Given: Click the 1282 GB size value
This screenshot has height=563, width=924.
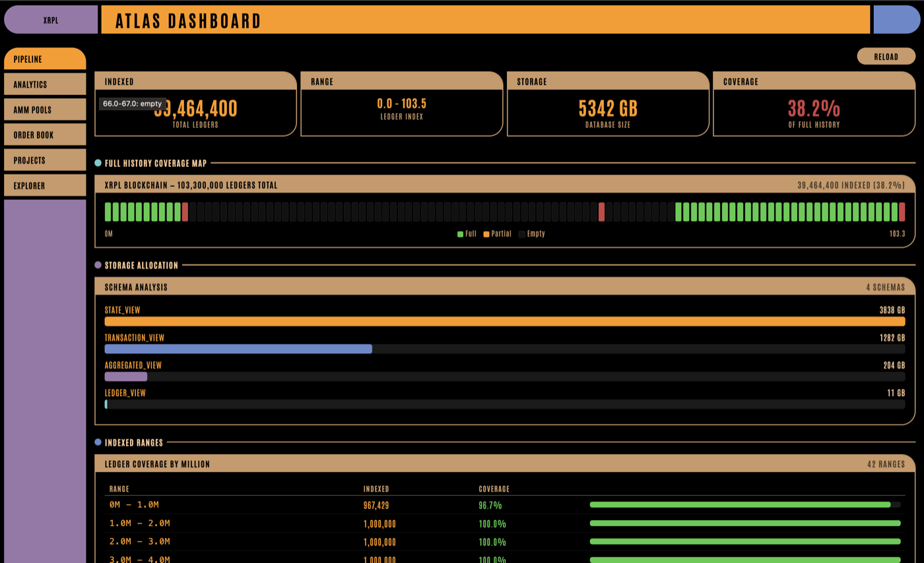Looking at the screenshot, I should click(x=892, y=337).
